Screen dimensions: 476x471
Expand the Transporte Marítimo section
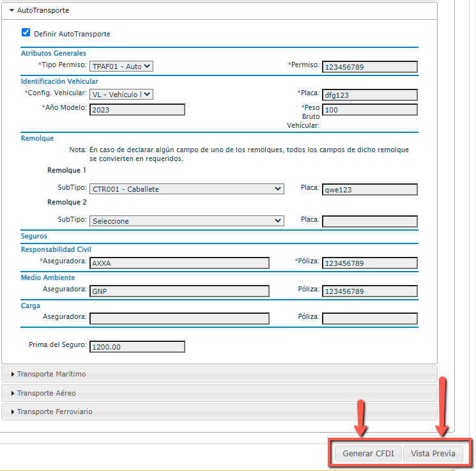[219, 374]
